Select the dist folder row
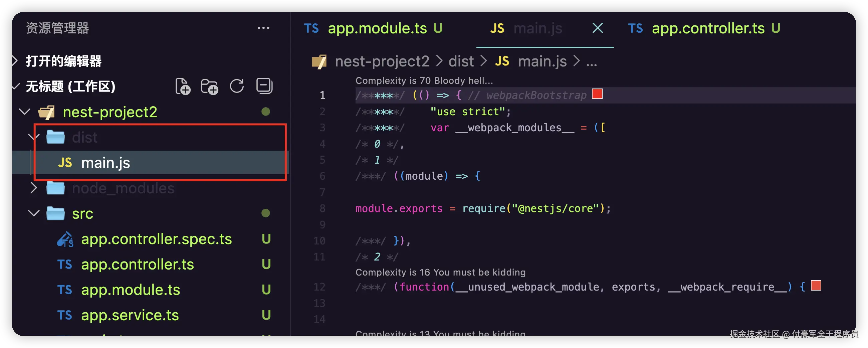868x348 pixels. click(x=151, y=137)
